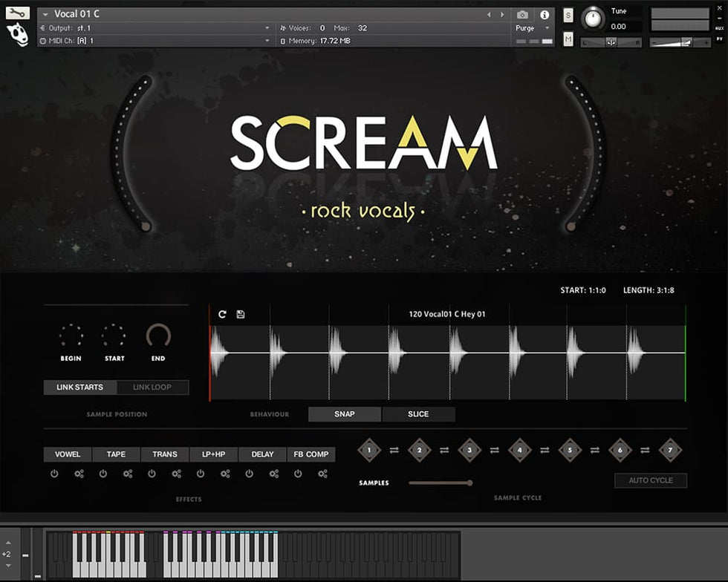Open the MIDI channel dropdown
This screenshot has height=582, width=728.
coord(267,41)
